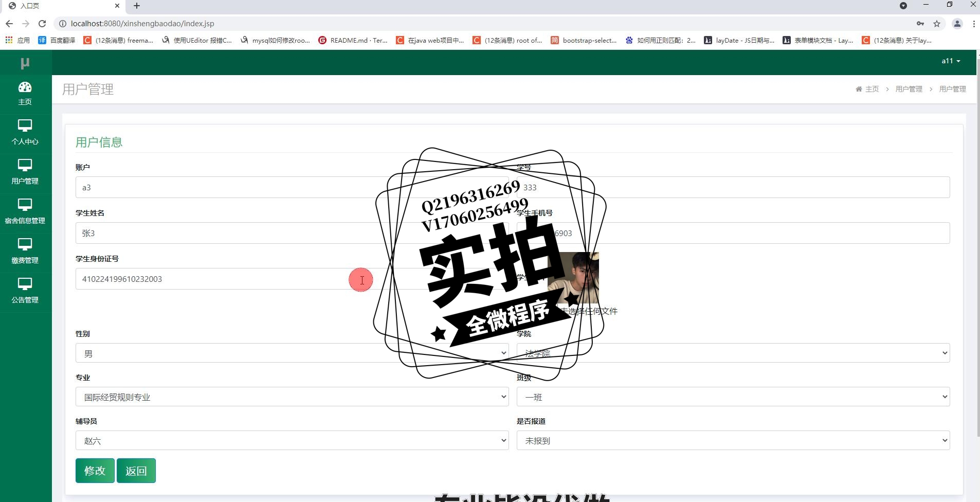Focus the 学生身份证号 input field
This screenshot has height=502, width=980.
pyautogui.click(x=292, y=279)
